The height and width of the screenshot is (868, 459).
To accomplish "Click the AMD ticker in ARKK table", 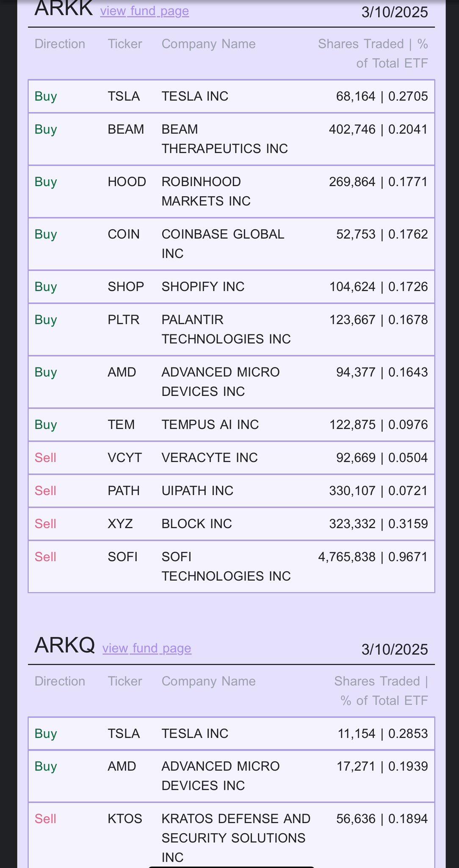I will point(122,372).
